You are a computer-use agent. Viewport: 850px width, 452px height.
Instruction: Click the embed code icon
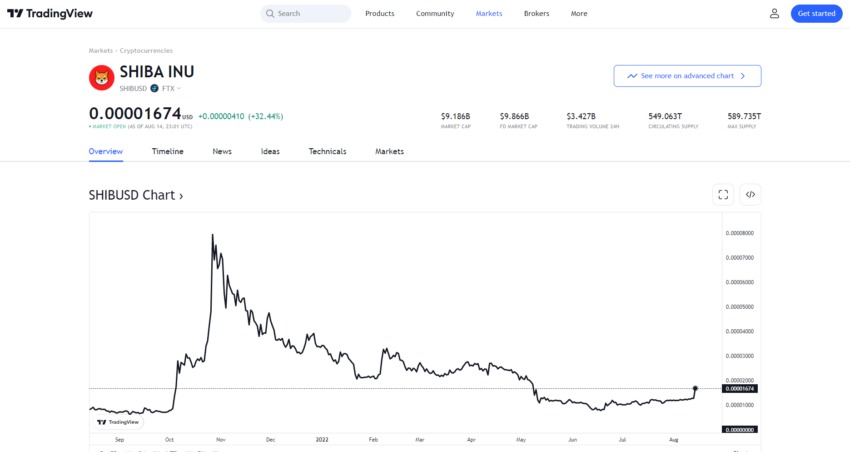(x=750, y=195)
